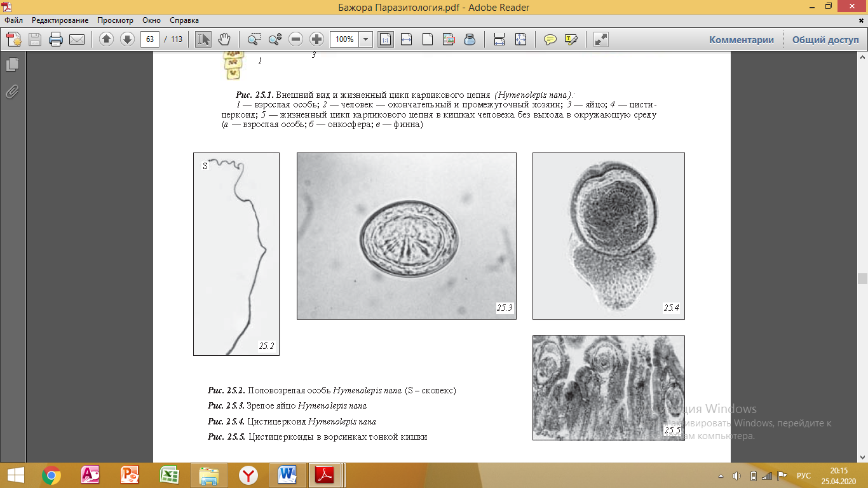Switch to Read Mode fullscreen arrows
This screenshot has width=868, height=488.
pyautogui.click(x=600, y=39)
